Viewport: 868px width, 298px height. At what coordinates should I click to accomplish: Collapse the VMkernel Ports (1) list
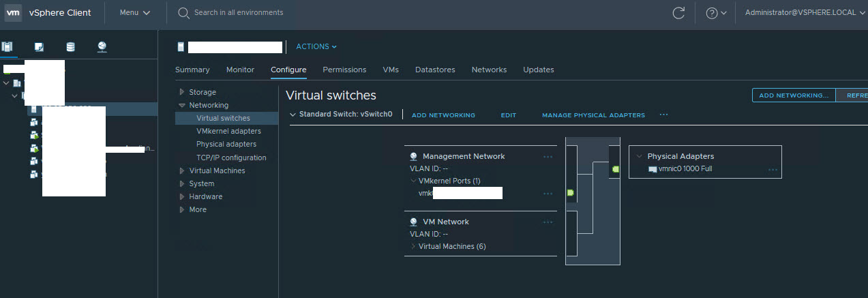tap(413, 181)
